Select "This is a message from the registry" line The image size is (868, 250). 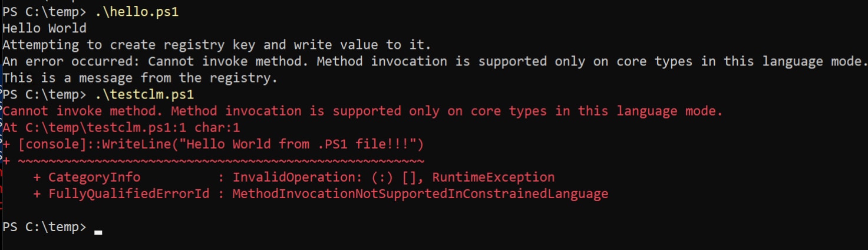(140, 77)
